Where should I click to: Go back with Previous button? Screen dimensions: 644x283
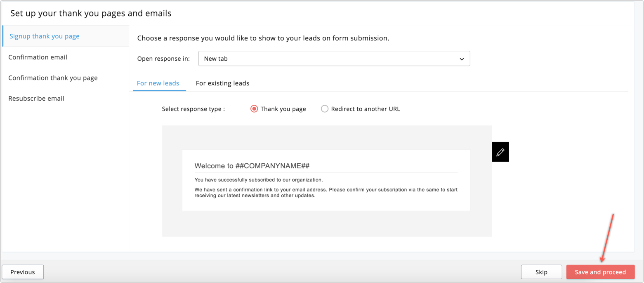click(23, 272)
